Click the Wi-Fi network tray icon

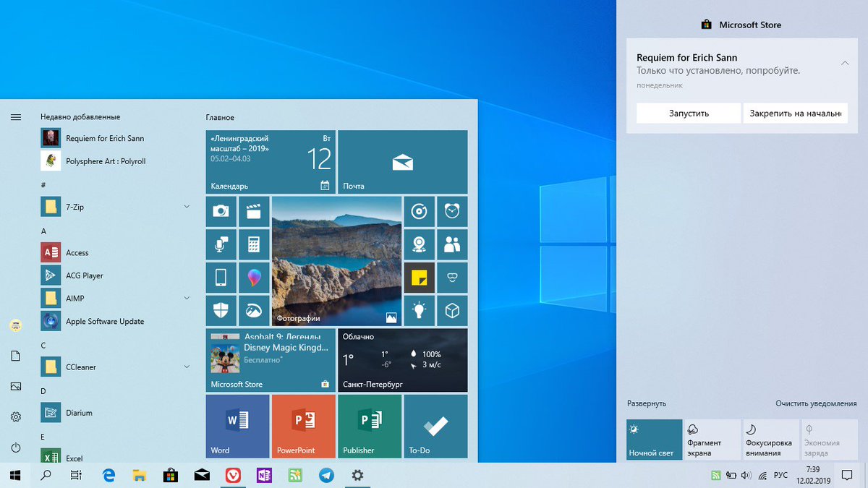[x=762, y=476]
